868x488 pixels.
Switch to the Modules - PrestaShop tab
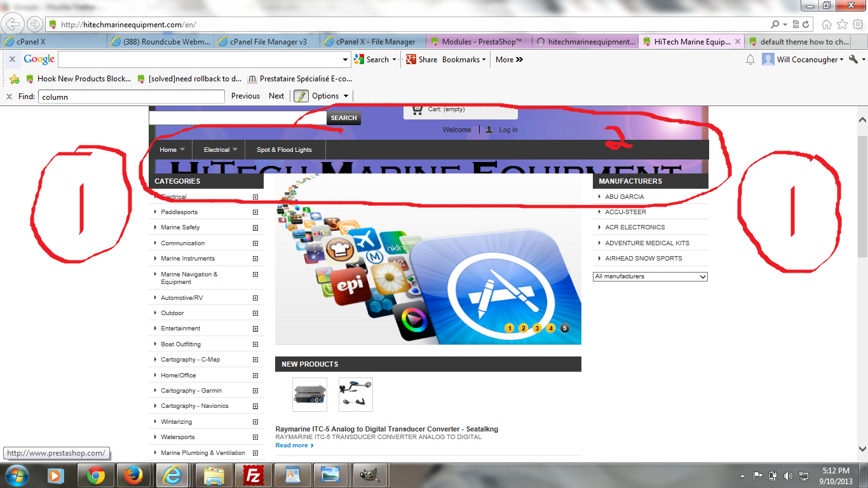(478, 41)
